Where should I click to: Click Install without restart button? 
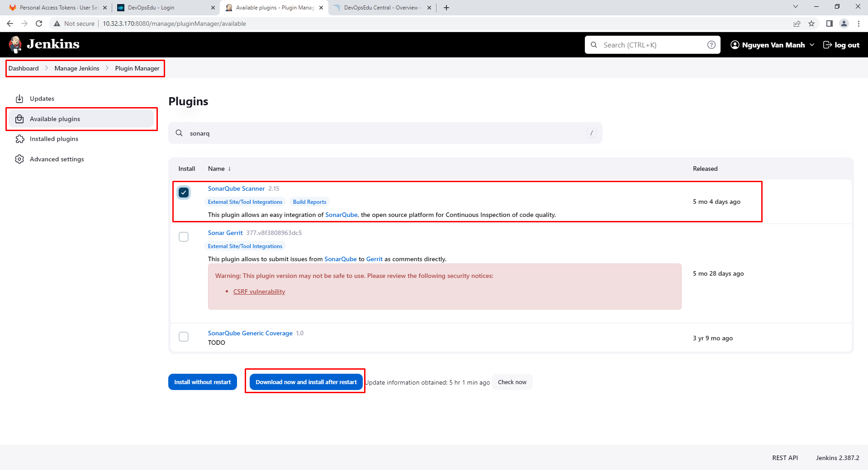point(203,382)
